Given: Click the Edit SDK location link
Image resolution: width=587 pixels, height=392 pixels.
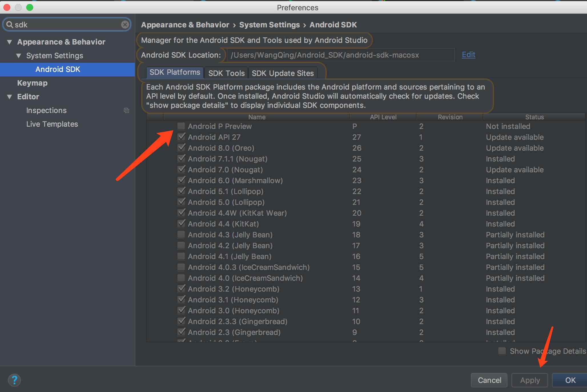Looking at the screenshot, I should [468, 54].
